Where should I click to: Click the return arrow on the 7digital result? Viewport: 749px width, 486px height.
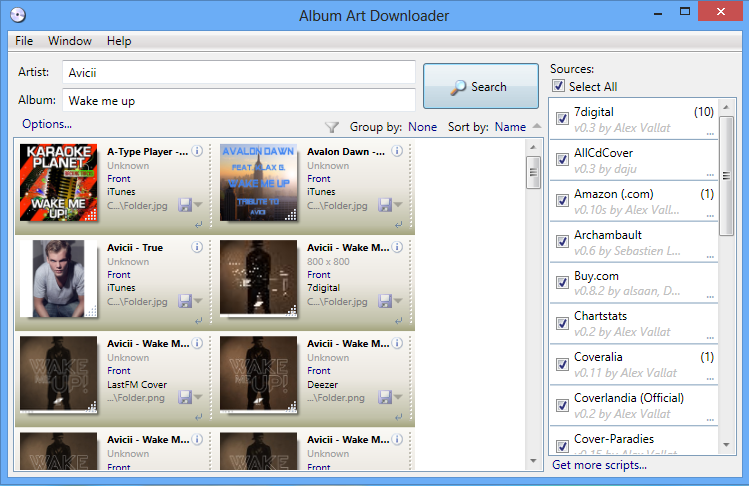click(x=398, y=321)
